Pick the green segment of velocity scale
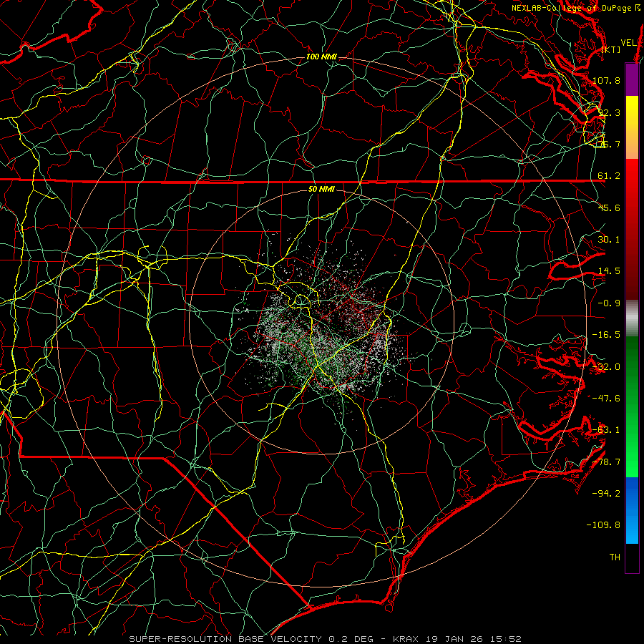Image resolution: width=644 pixels, height=644 pixels. (632, 406)
